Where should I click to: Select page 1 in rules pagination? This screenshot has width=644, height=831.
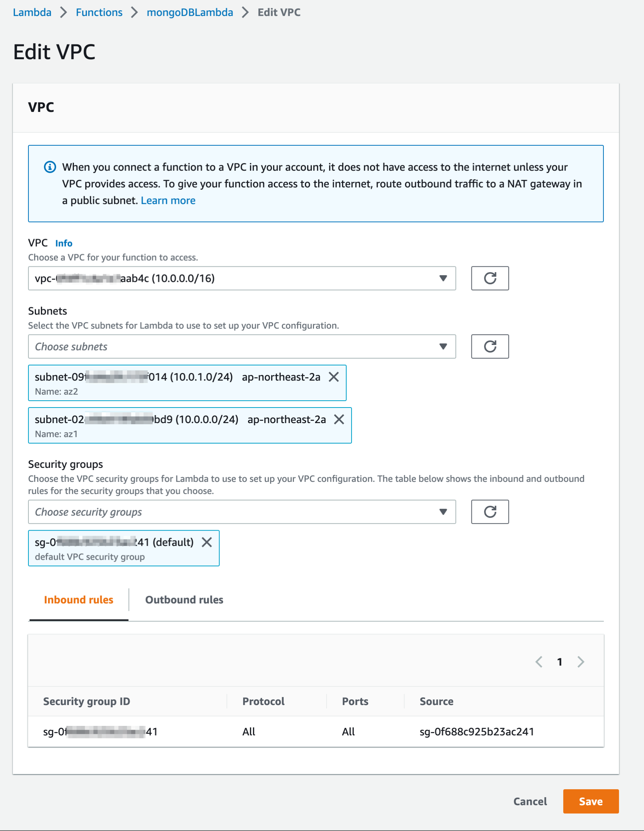tap(560, 662)
